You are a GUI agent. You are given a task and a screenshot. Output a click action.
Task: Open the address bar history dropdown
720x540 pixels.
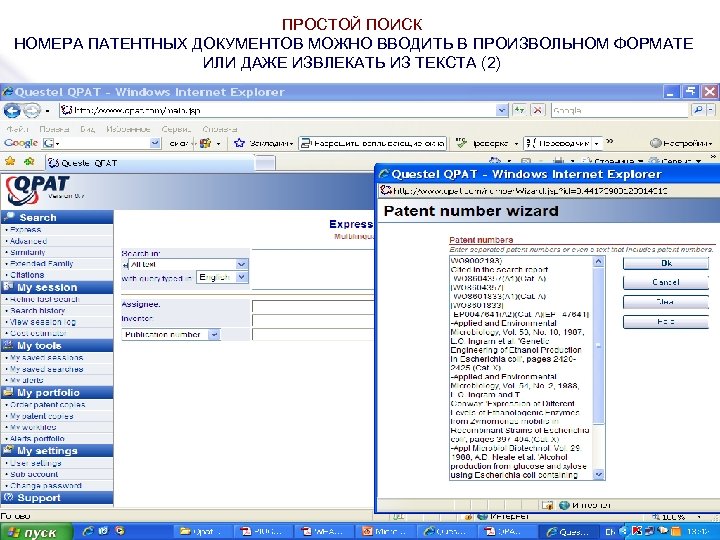click(x=502, y=110)
